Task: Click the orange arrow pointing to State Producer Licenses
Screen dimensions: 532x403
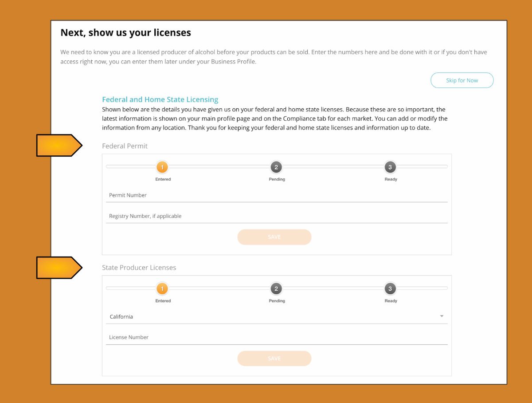Action: tap(58, 267)
